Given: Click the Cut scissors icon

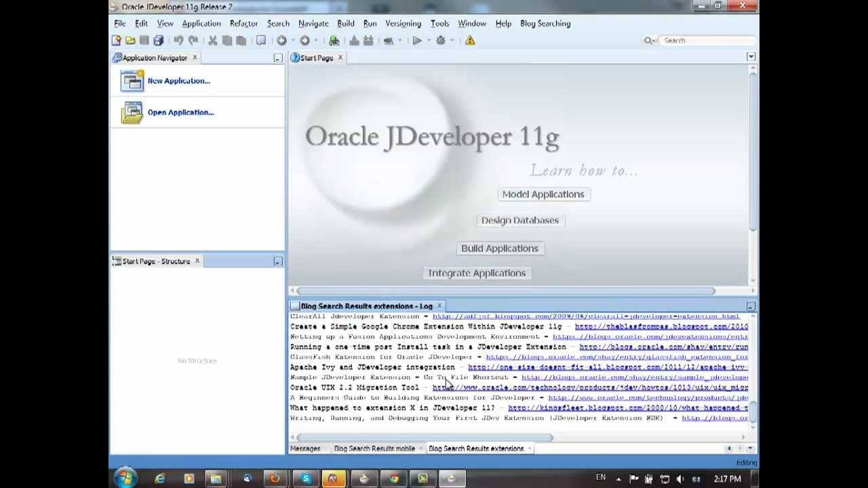Looking at the screenshot, I should click(x=212, y=41).
